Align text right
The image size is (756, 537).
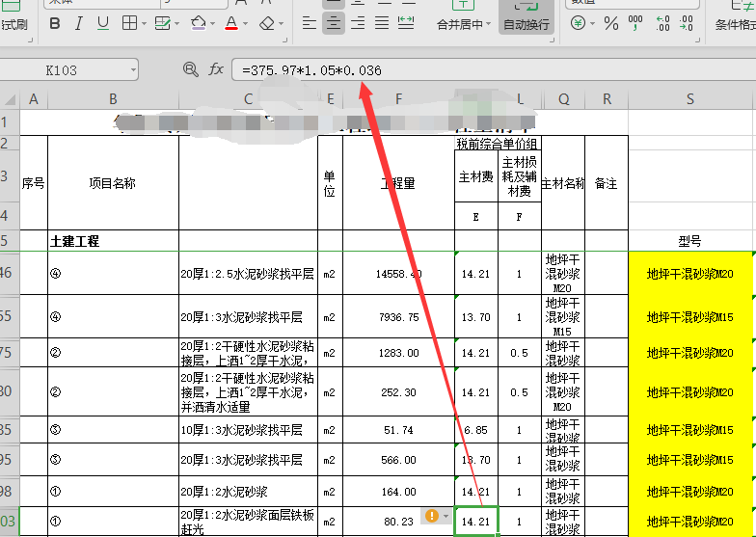point(357,23)
